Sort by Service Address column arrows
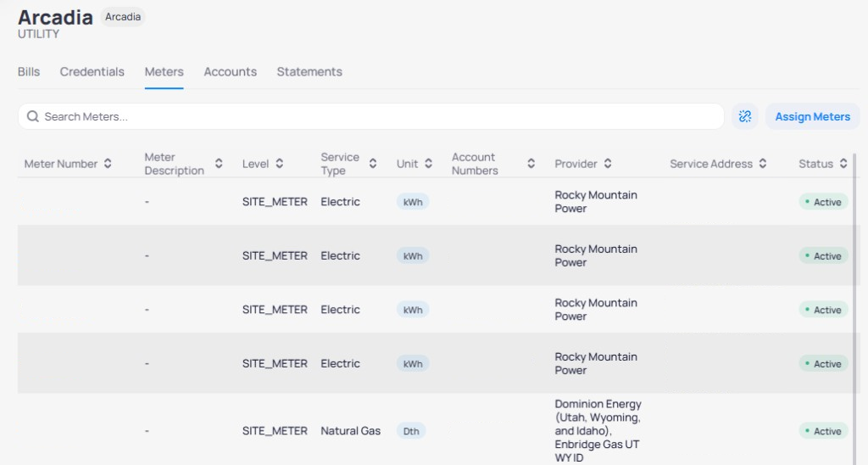Image resolution: width=868 pixels, height=465 pixels. click(x=763, y=164)
